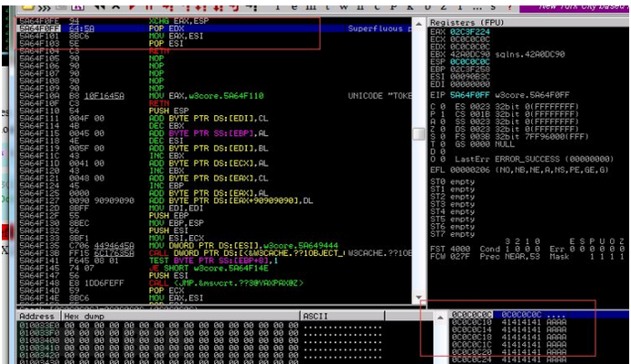The width and height of the screenshot is (631, 364).
Task: Click the FST 4000 status word
Action: [450, 249]
